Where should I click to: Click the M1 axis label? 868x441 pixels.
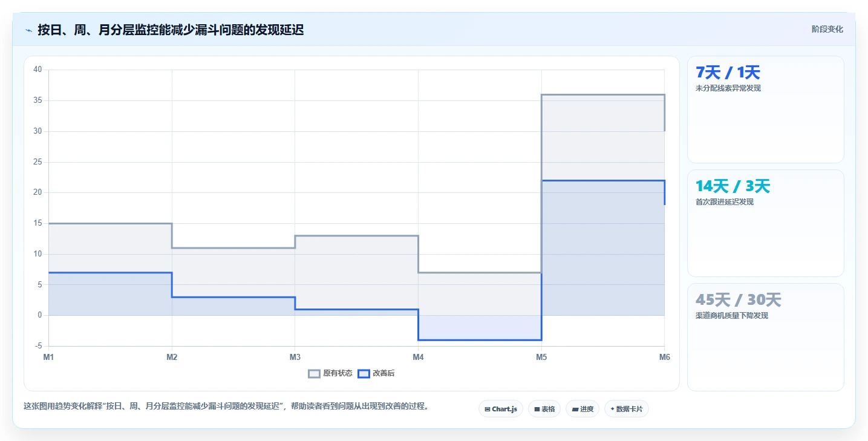48,357
